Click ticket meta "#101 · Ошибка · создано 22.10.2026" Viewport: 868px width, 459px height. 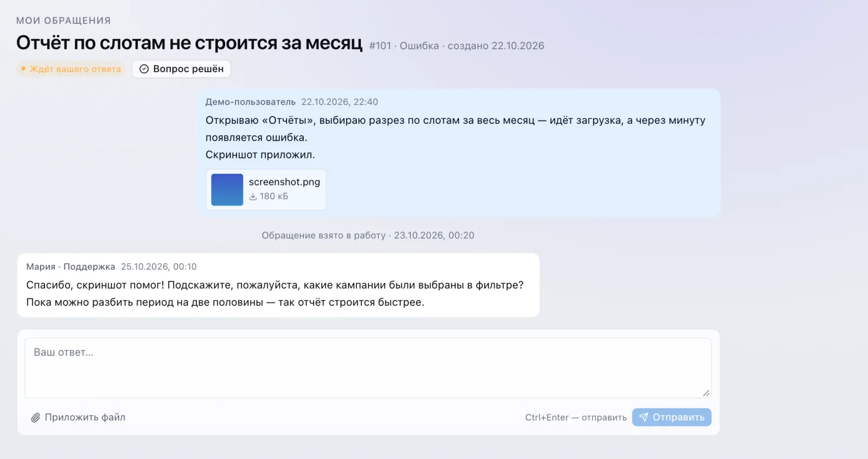pyautogui.click(x=457, y=46)
